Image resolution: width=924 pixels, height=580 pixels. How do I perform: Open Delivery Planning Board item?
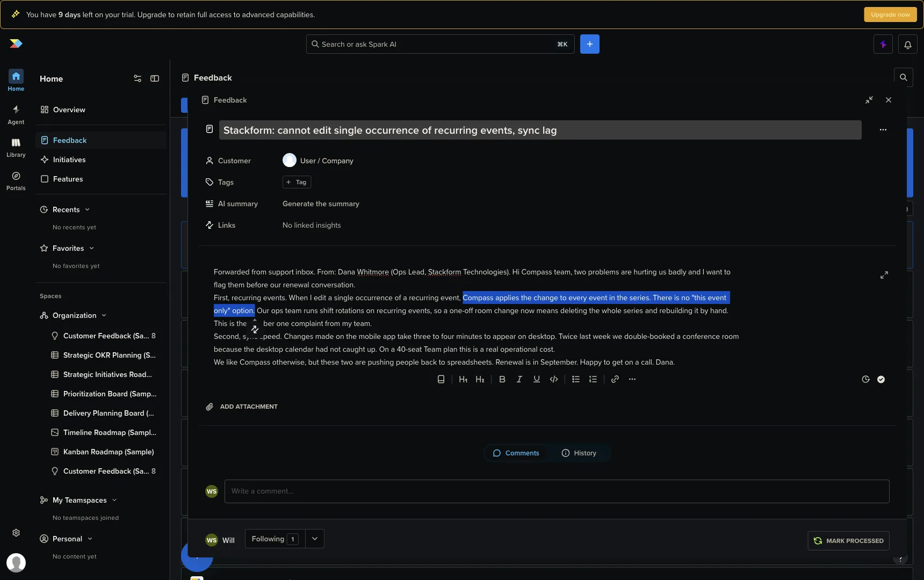click(103, 413)
